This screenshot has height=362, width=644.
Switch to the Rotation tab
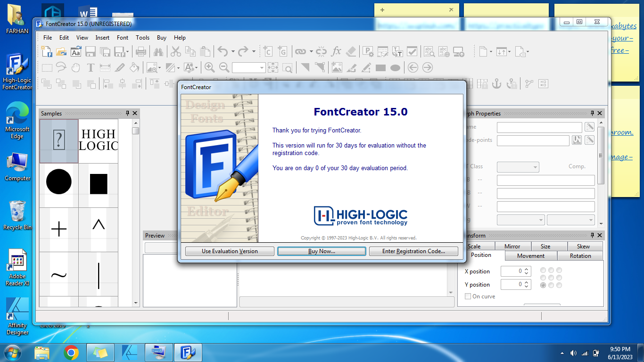[580, 255]
